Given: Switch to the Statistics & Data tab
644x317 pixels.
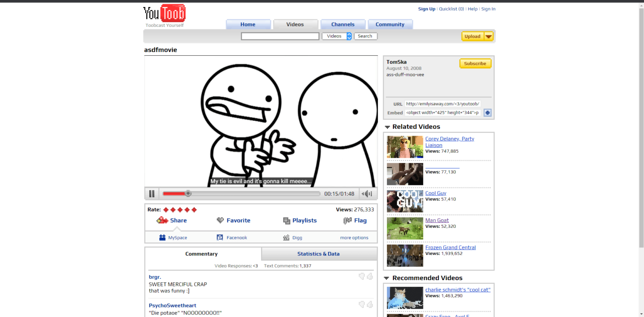Looking at the screenshot, I should pyautogui.click(x=318, y=254).
